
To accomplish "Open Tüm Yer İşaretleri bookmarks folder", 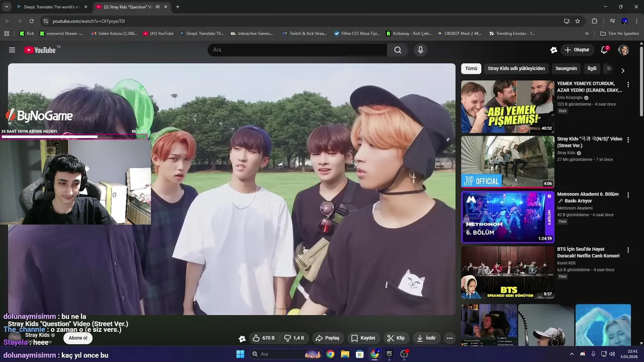I will (620, 34).
